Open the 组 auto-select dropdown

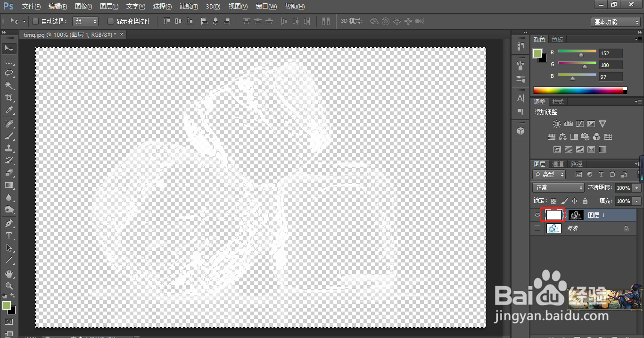click(85, 21)
